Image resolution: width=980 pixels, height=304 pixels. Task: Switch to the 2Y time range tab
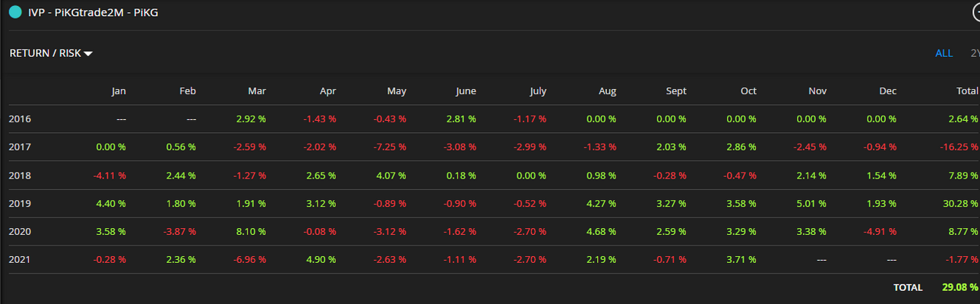[975, 53]
